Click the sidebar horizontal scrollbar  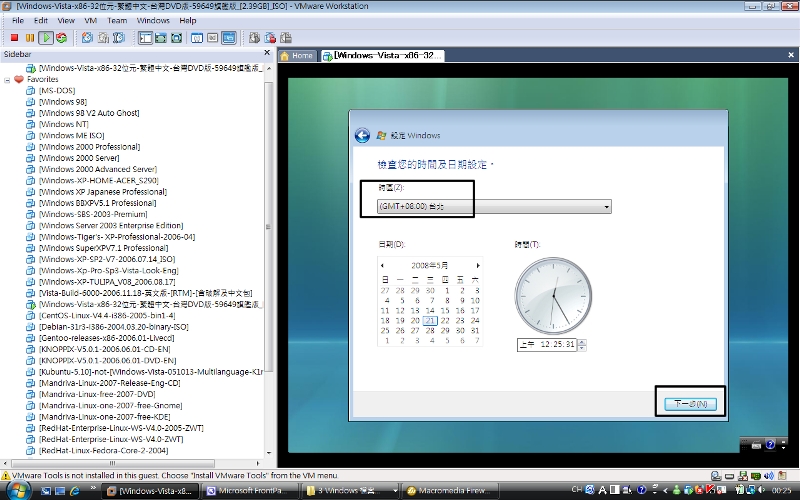click(x=112, y=463)
